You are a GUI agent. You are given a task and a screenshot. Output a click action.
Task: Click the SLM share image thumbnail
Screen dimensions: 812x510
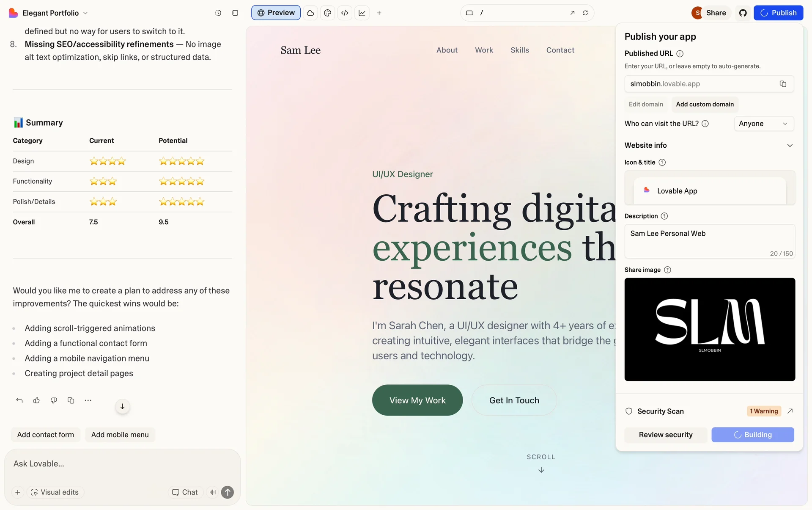(709, 329)
